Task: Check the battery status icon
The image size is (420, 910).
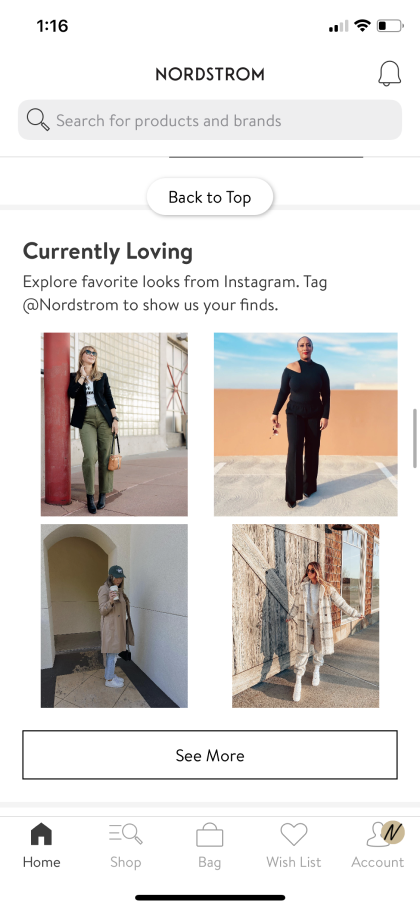Action: point(390,26)
